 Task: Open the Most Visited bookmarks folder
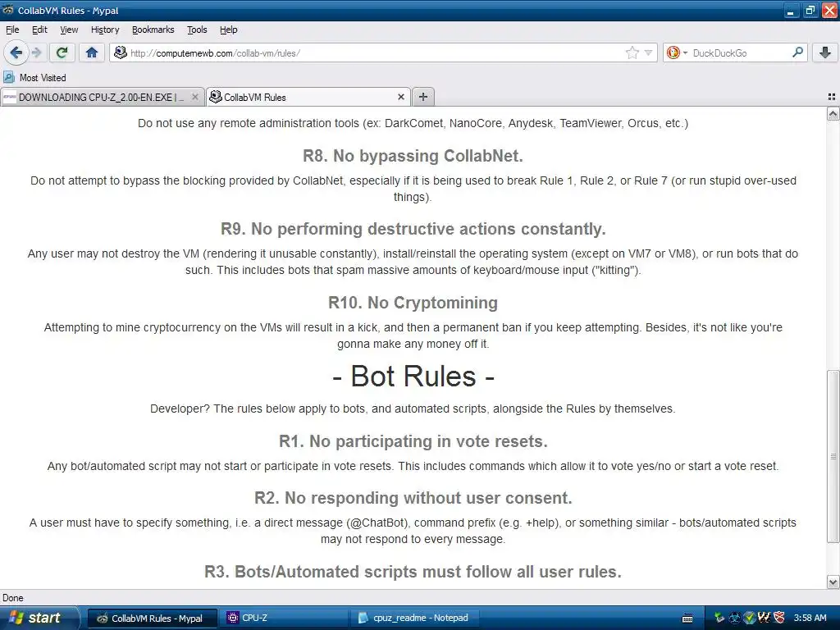(x=35, y=78)
